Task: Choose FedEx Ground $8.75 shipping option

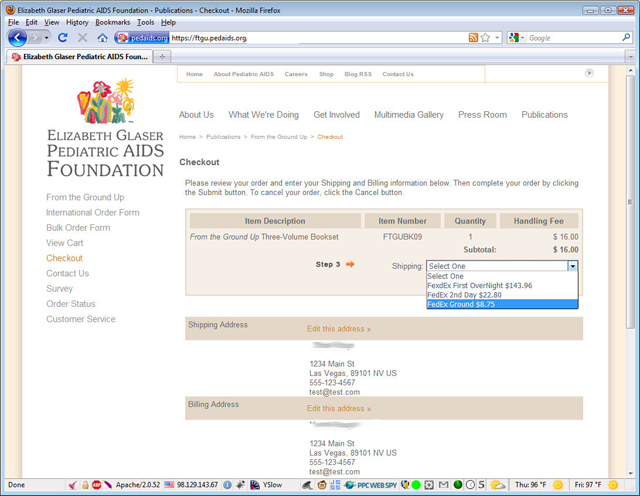Action: point(502,304)
